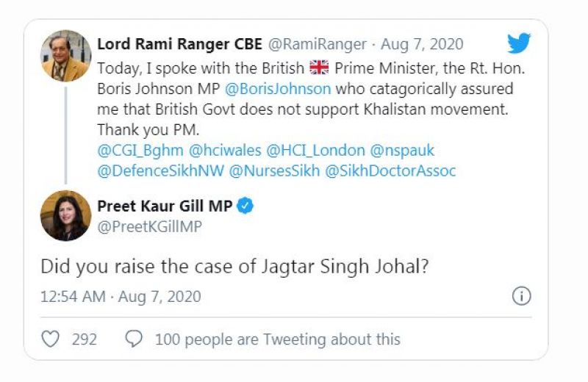This screenshot has width=588, height=382.
Task: Open Preet Kaur Gill's profile photo
Action: [x=66, y=216]
